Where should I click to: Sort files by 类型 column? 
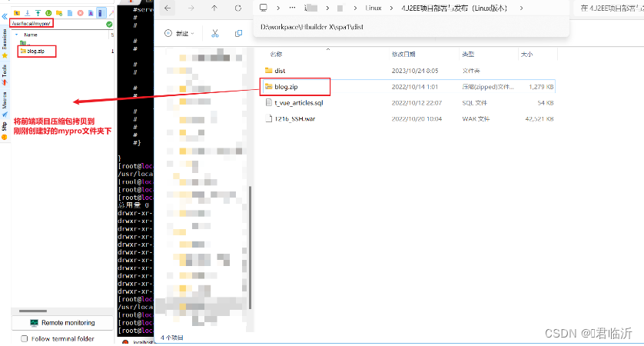468,55
